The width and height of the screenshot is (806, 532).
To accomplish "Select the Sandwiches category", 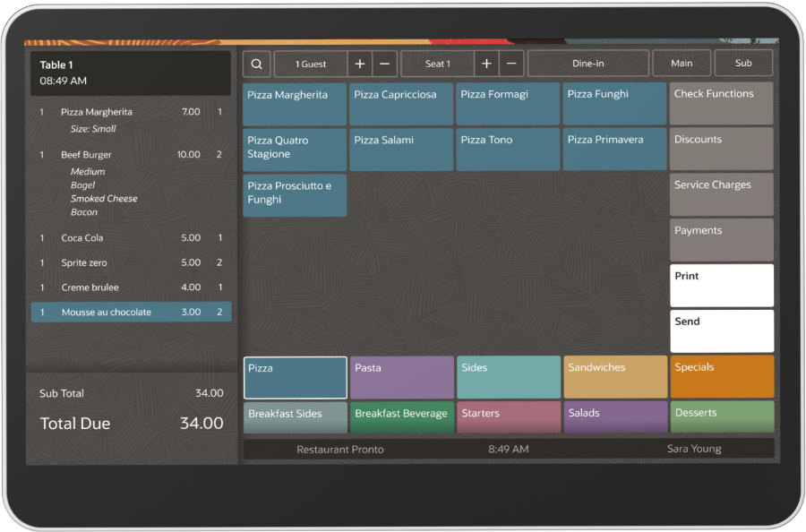I will pyautogui.click(x=615, y=377).
